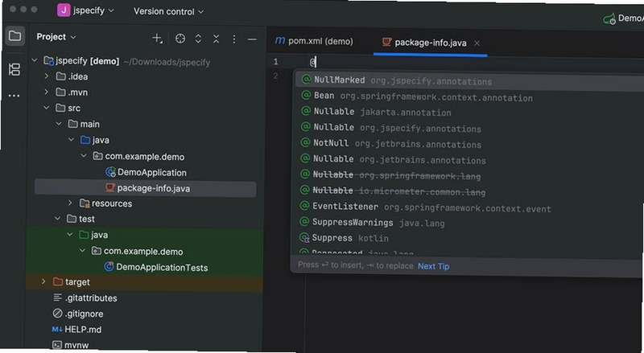Click the Next Tip link
The width and height of the screenshot is (644, 353).
tap(433, 266)
